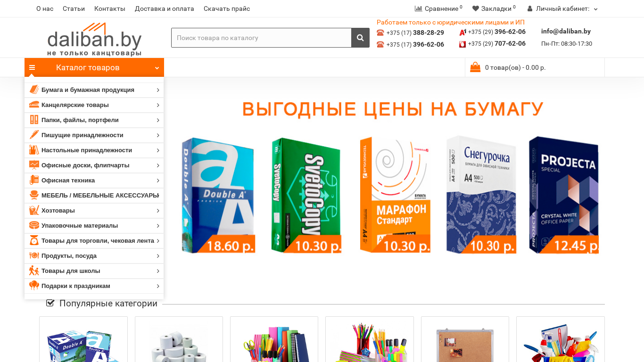Screen dimensions: 644x362
Task: Expand the Канцелярские товары submenu arrow
Action: [x=158, y=105]
